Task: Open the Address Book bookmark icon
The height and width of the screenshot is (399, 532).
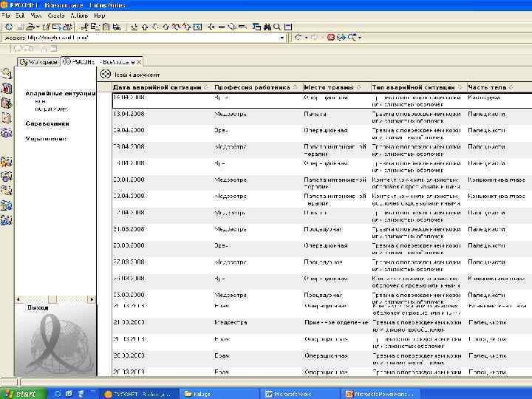Action: point(6,103)
